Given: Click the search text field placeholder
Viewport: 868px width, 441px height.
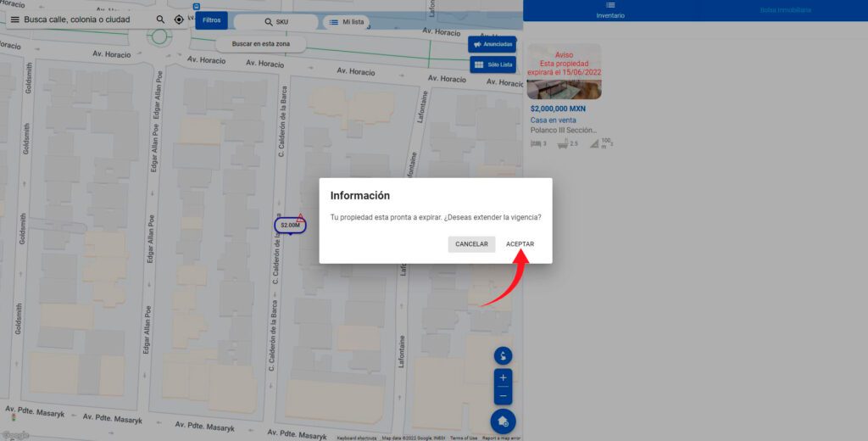Looking at the screenshot, I should (x=77, y=20).
